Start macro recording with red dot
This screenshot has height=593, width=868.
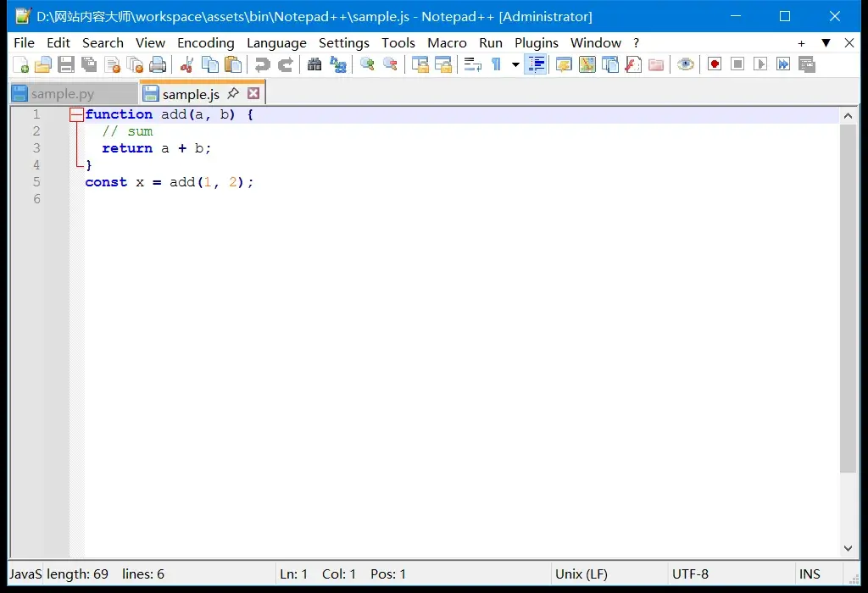pos(714,64)
